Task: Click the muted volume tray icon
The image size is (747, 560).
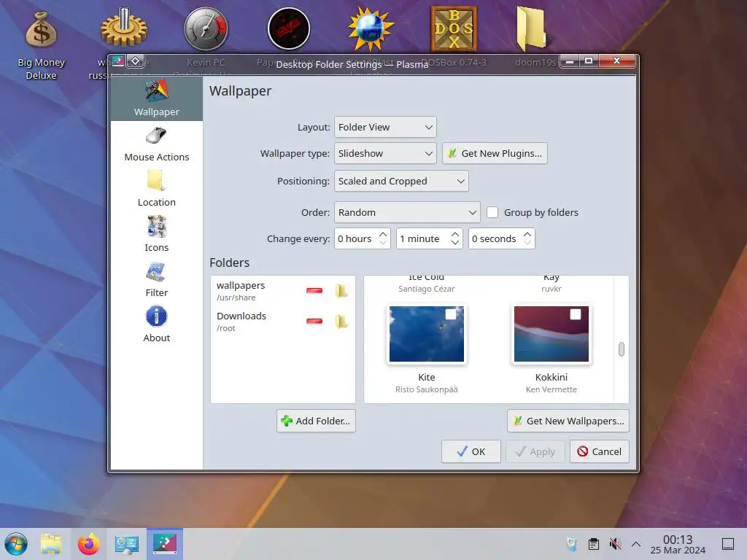Action: [x=616, y=544]
